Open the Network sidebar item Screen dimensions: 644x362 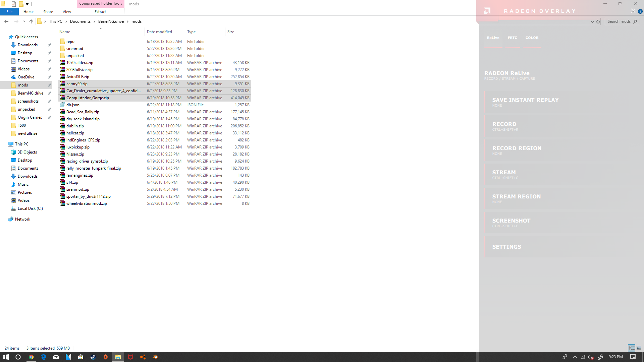tap(19, 219)
